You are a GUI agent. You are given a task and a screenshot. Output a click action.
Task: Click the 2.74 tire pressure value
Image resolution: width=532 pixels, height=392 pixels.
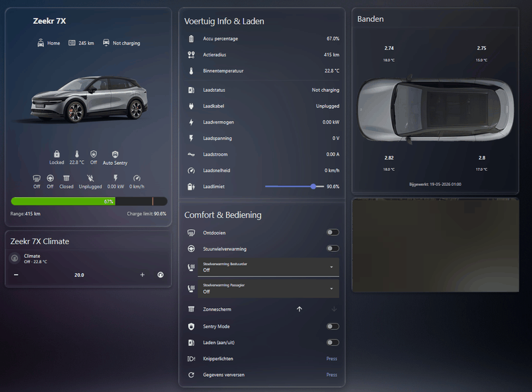[389, 48]
